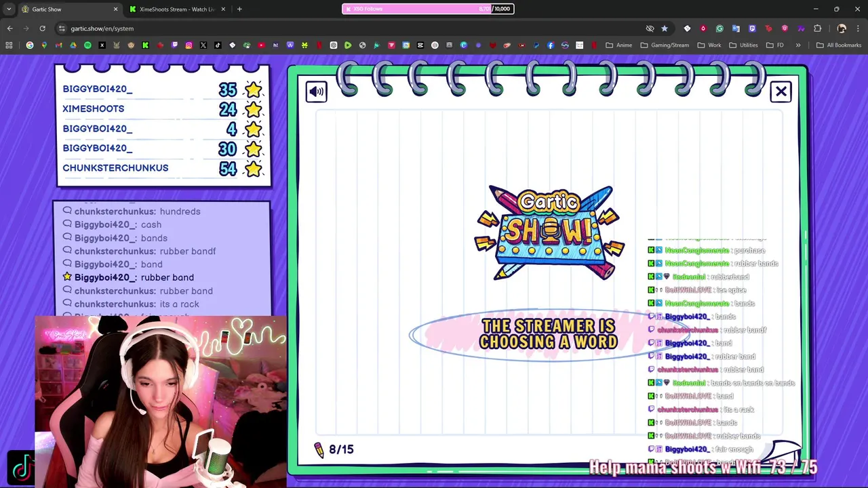Reload the gartic.show page
Viewport: 868px width, 488px height.
tap(42, 28)
